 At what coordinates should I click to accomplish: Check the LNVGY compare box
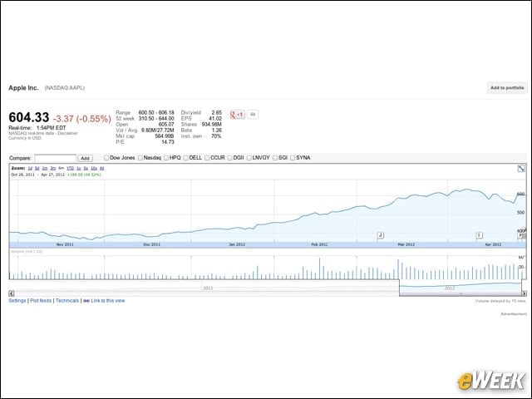click(x=249, y=158)
